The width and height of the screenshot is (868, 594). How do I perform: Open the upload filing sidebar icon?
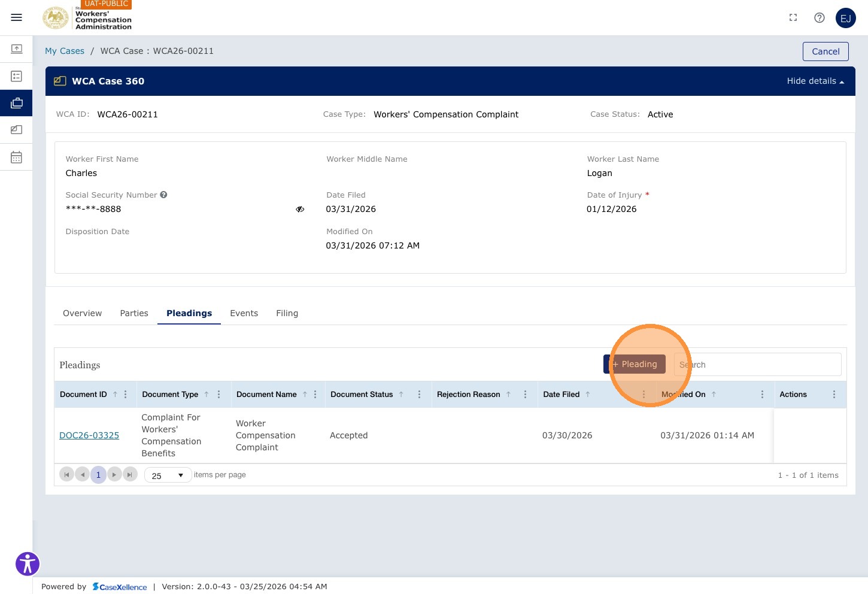(16, 49)
